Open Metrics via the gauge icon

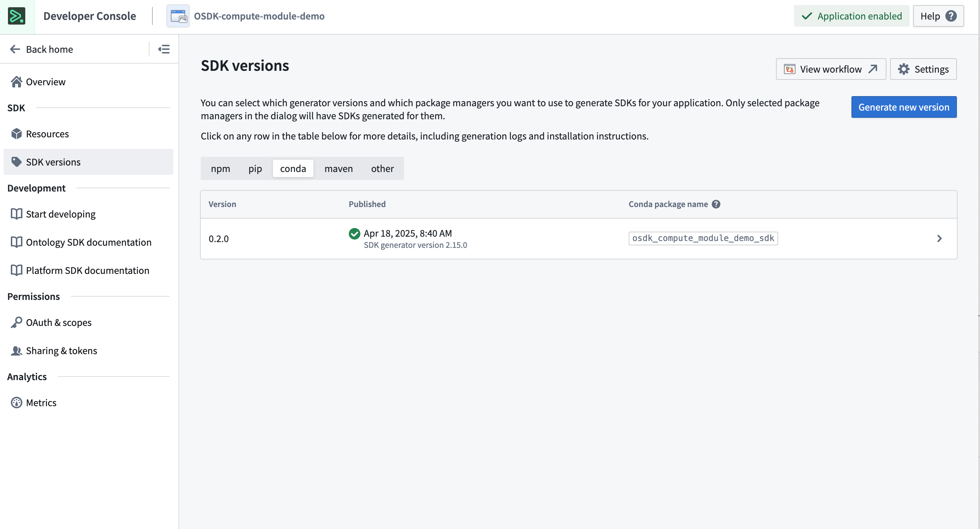click(x=16, y=402)
